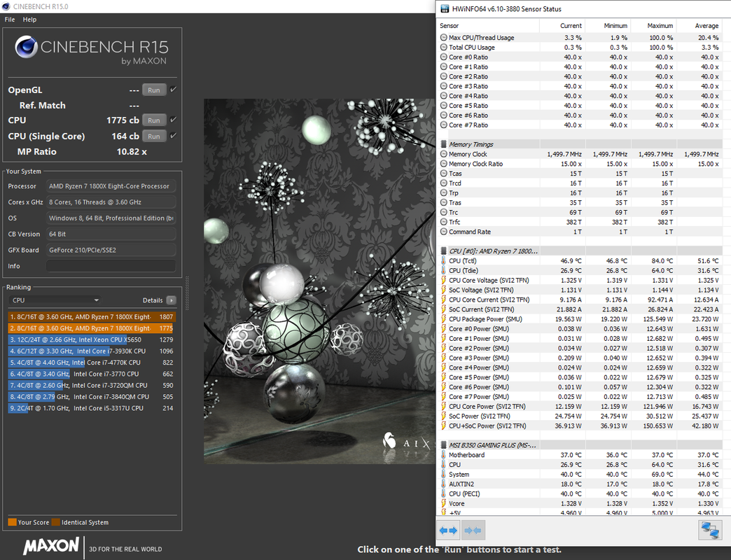The image size is (731, 560).
Task: Click the Memory Clock sensor icon
Action: (x=444, y=154)
